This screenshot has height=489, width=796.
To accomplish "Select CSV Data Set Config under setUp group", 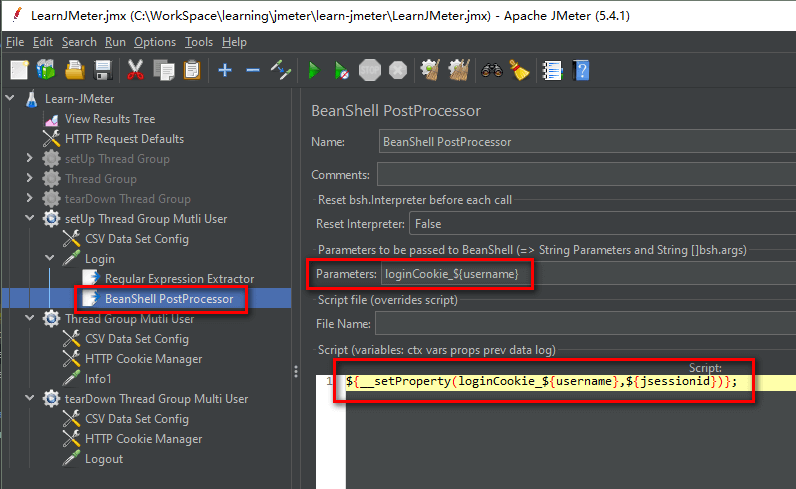I will pos(137,239).
